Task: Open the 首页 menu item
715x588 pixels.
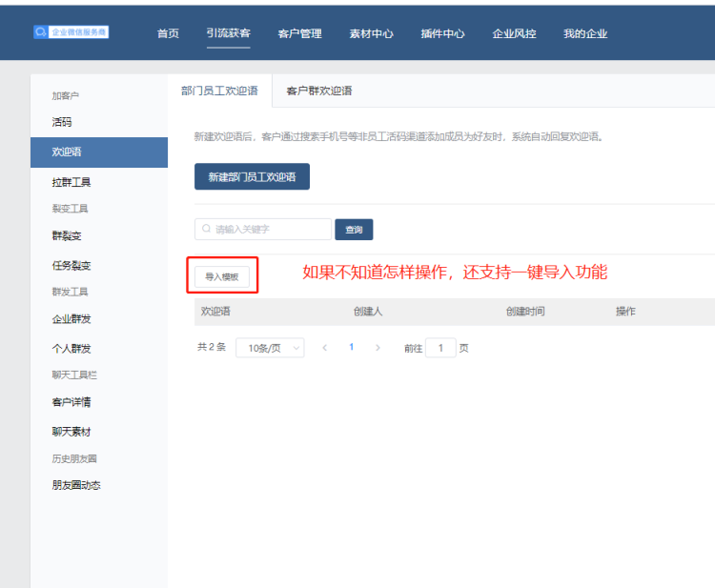Action: (x=168, y=33)
